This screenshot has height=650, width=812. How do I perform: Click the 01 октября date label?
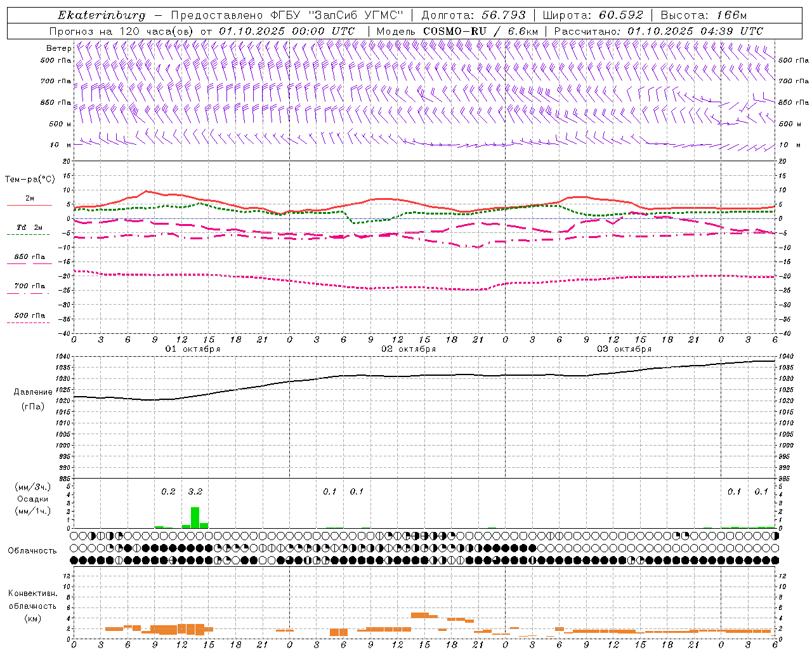tap(193, 349)
